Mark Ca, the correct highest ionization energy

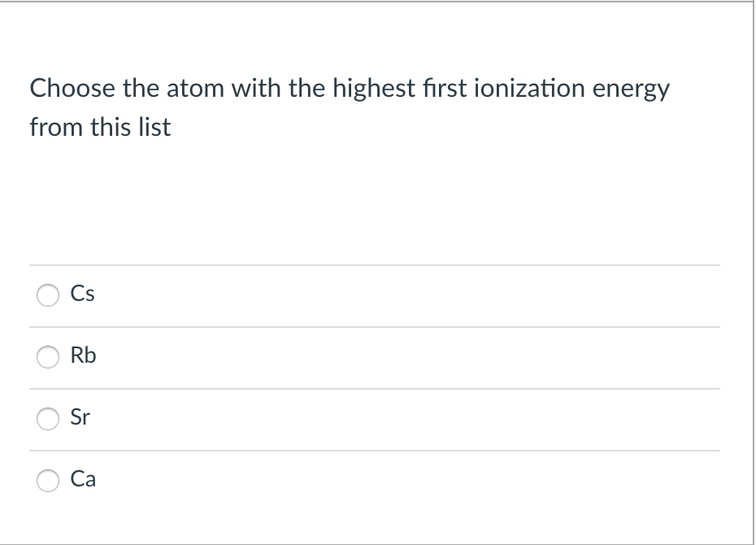click(x=47, y=480)
